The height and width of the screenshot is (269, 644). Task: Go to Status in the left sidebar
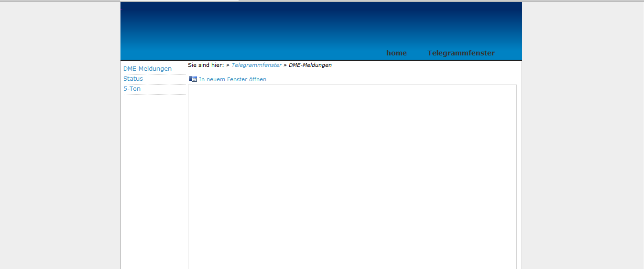(x=133, y=79)
